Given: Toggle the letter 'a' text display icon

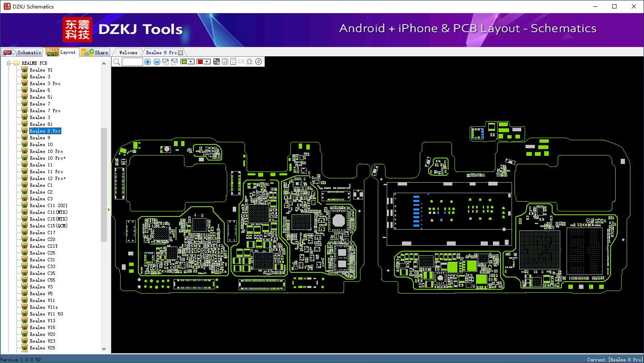Looking at the screenshot, I should [225, 61].
